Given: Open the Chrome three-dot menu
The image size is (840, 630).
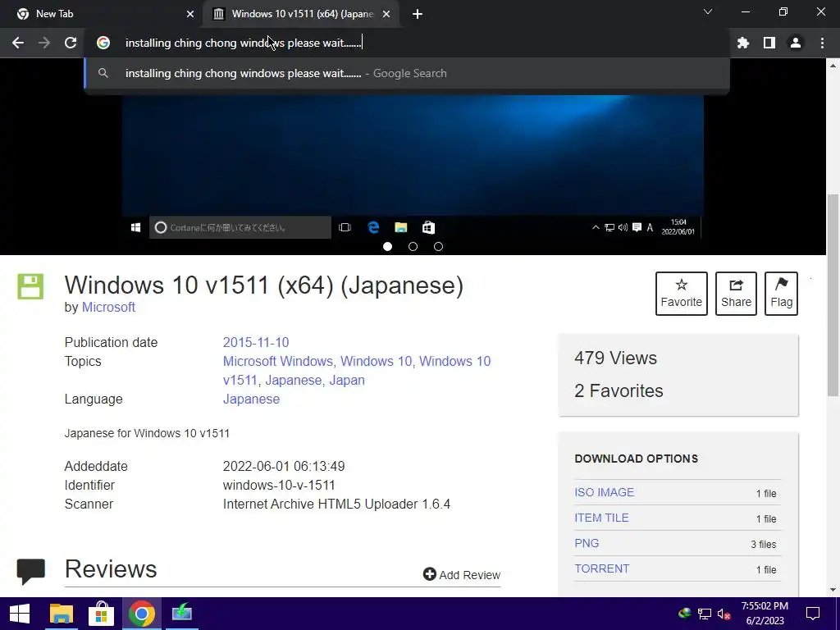Looking at the screenshot, I should click(x=822, y=43).
